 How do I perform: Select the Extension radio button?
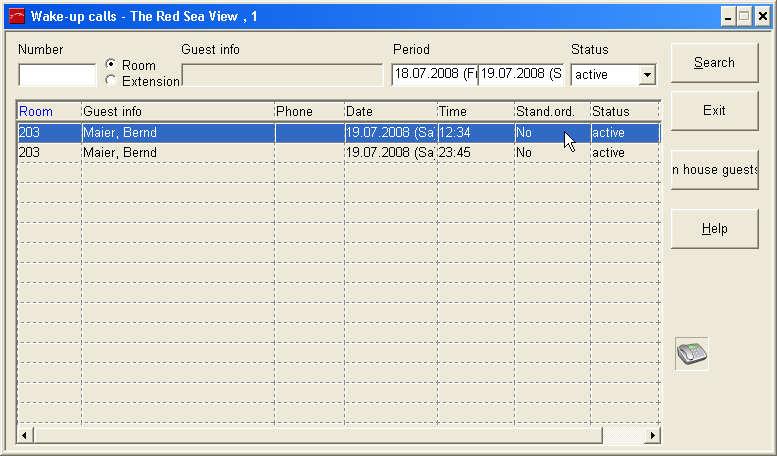(111, 81)
